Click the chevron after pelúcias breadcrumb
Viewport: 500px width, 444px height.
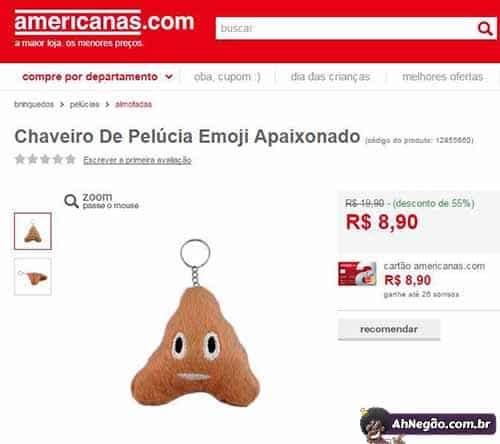point(107,105)
